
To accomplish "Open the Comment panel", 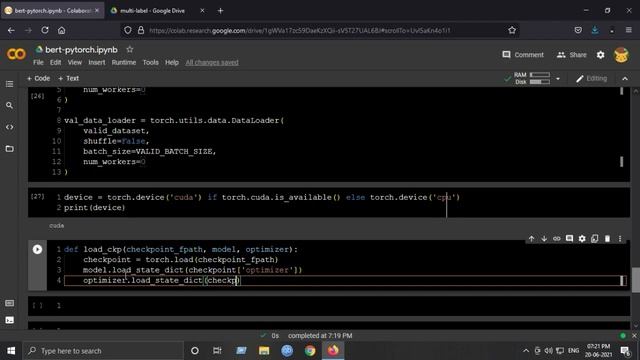I will pyautogui.click(x=523, y=55).
